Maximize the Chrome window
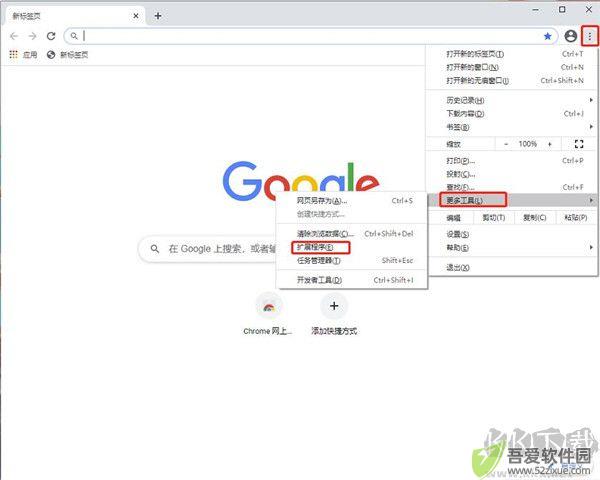Screen dimensions: 600x480 (x=562, y=10)
